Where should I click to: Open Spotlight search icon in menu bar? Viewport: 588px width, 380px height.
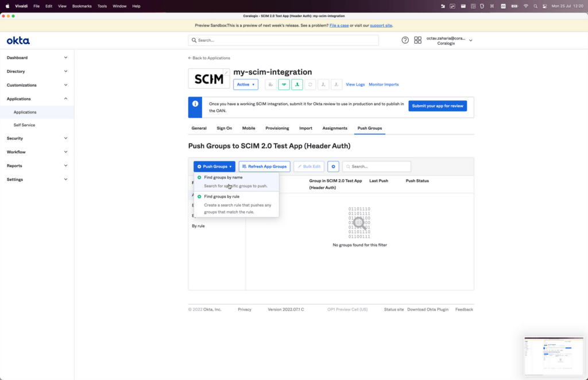pos(535,6)
